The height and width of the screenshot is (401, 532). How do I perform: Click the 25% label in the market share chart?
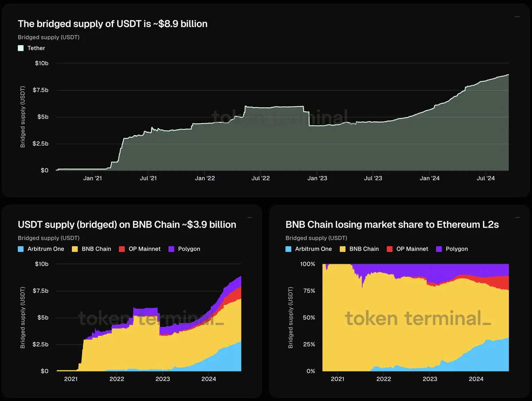point(309,344)
